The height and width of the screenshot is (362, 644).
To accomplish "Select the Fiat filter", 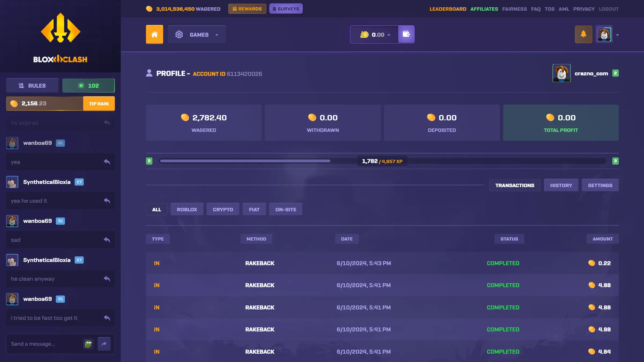I will coord(254,209).
